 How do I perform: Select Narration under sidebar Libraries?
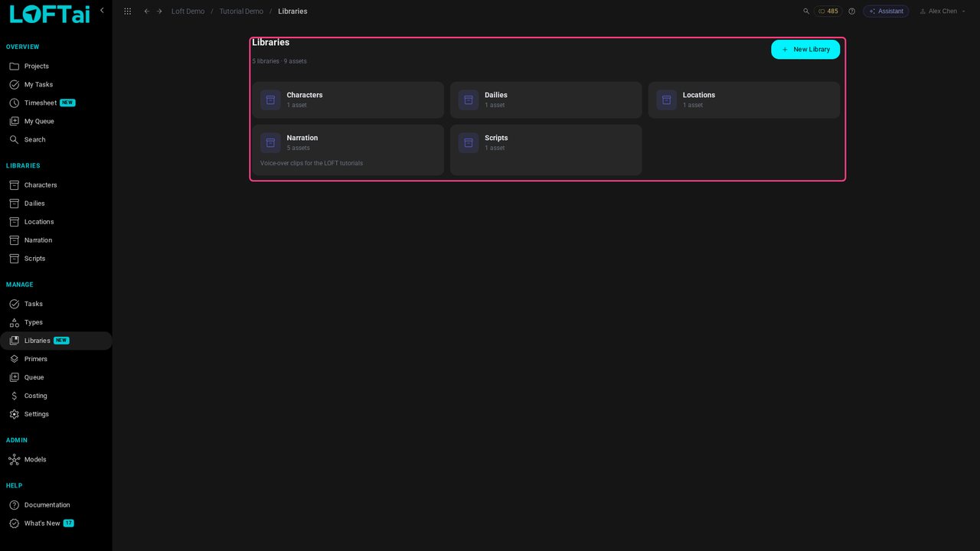(56, 240)
